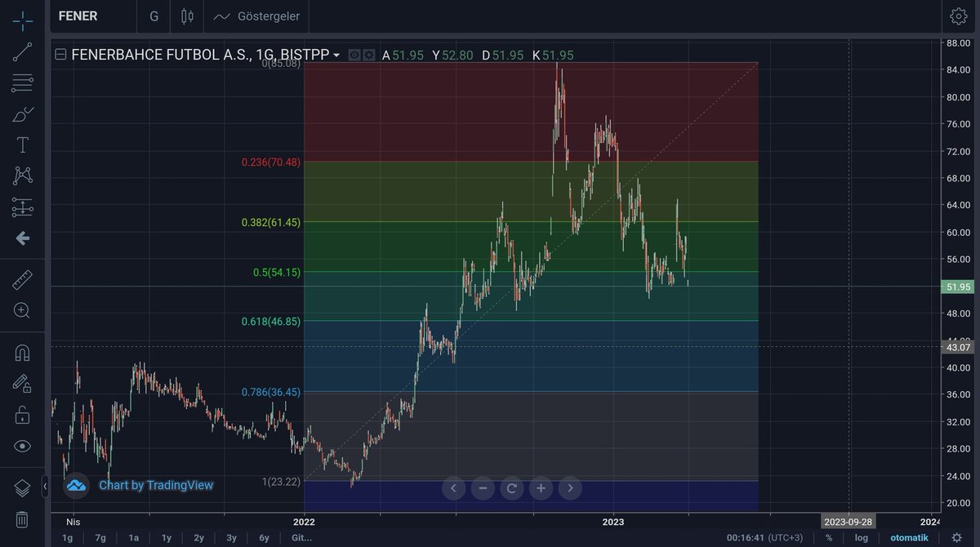Click the 2023-09-28 date label
Image resolution: width=980 pixels, height=547 pixels.
point(849,522)
